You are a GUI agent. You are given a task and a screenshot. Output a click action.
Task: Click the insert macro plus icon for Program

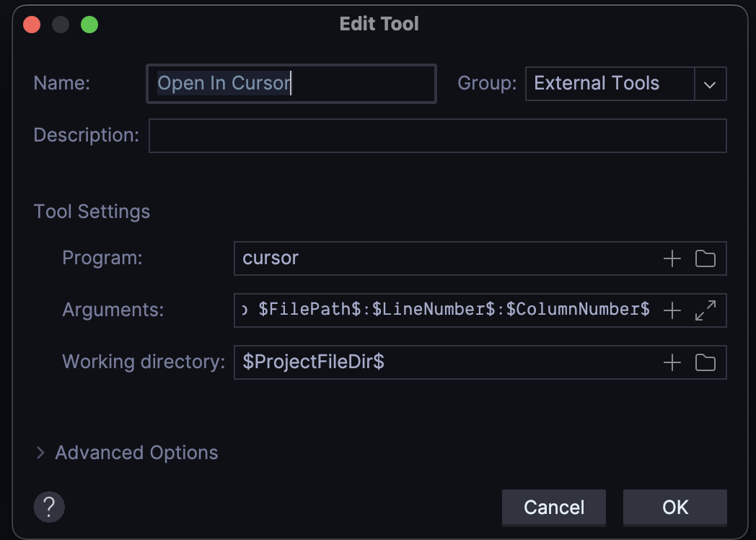point(672,258)
